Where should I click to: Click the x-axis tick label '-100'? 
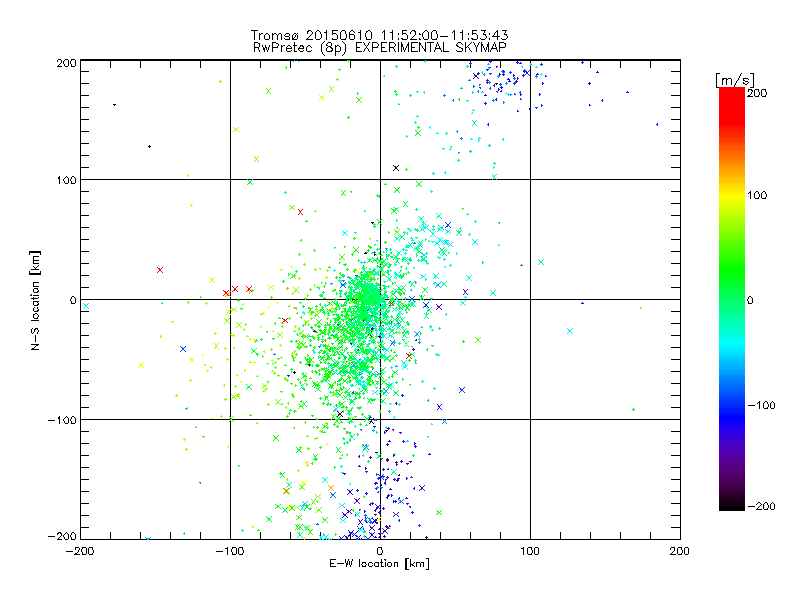coord(230,551)
